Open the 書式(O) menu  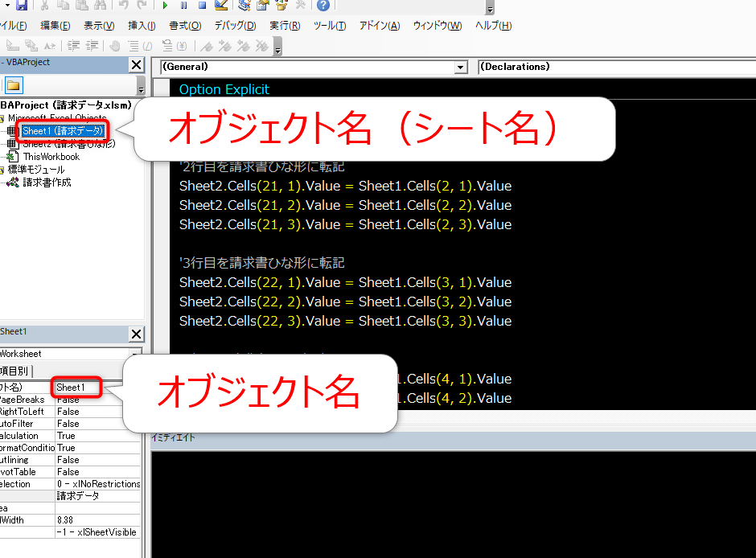(x=185, y=26)
